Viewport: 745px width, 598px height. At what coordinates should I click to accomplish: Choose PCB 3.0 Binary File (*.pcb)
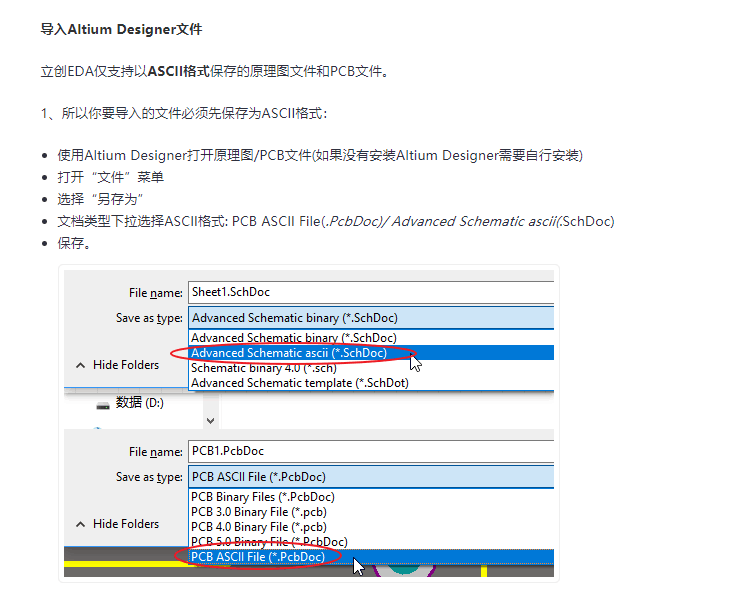point(259,512)
